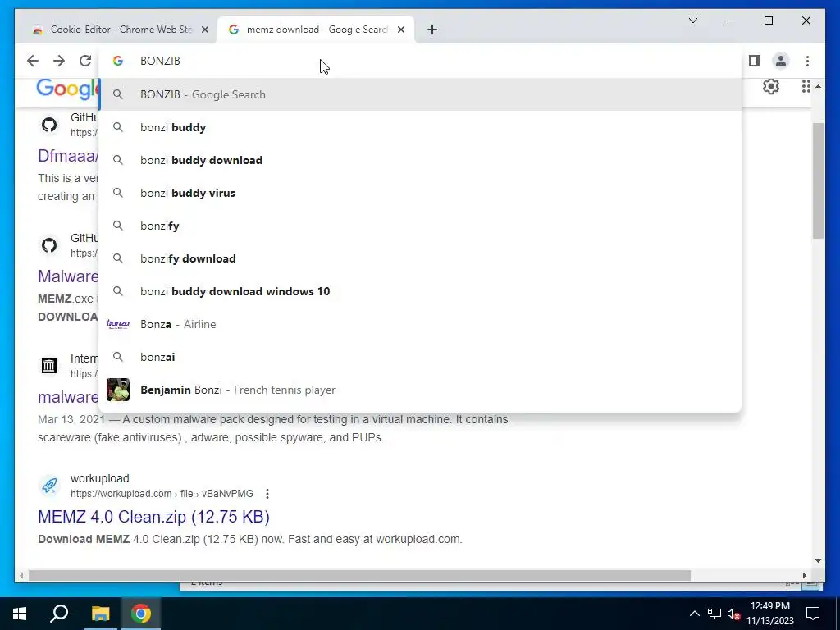Click the vertical scrollbar thumb
Screen dimensions: 840x630
(x=818, y=180)
